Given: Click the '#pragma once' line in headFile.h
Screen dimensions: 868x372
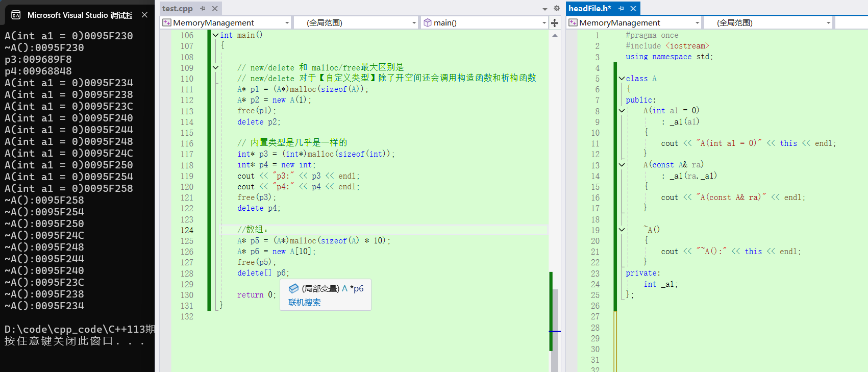Looking at the screenshot, I should point(652,35).
